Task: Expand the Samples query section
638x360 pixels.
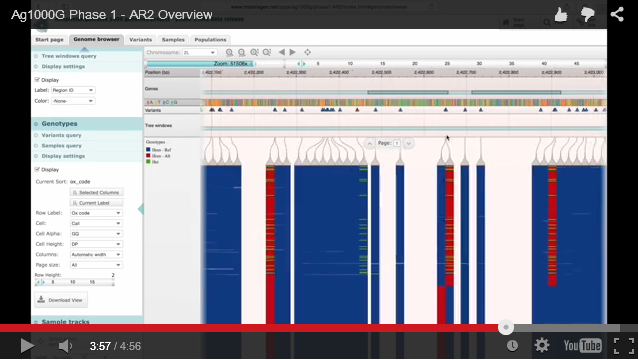Action: coord(61,146)
